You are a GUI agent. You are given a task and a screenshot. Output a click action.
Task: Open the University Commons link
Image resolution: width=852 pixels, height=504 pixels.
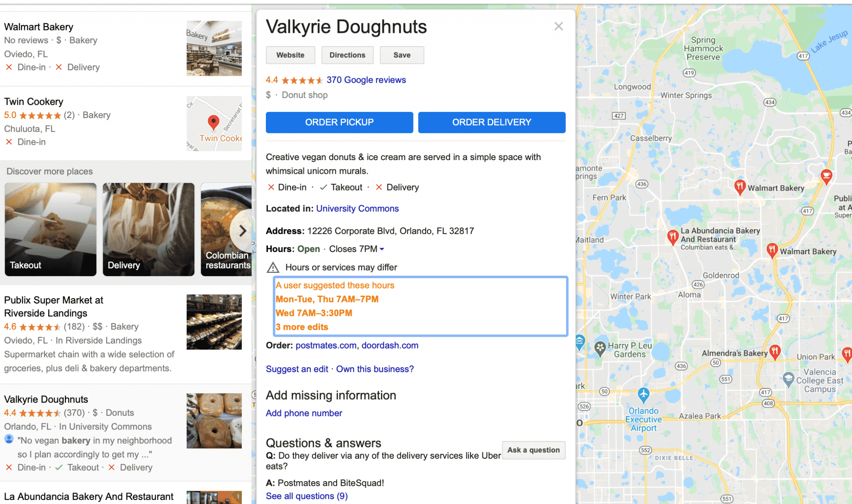357,209
